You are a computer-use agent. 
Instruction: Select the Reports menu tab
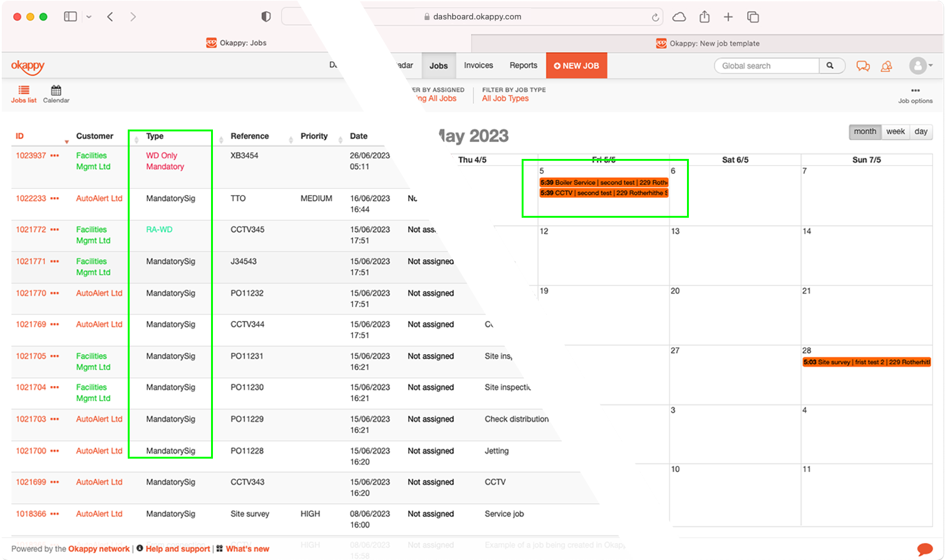point(524,66)
